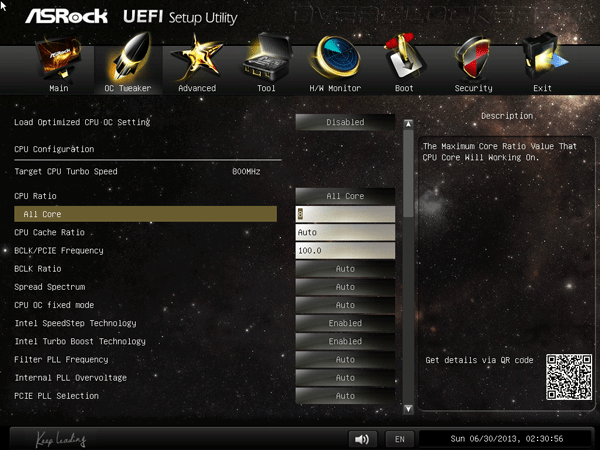
Task: Click the All Core ratio input field
Action: coord(345,214)
